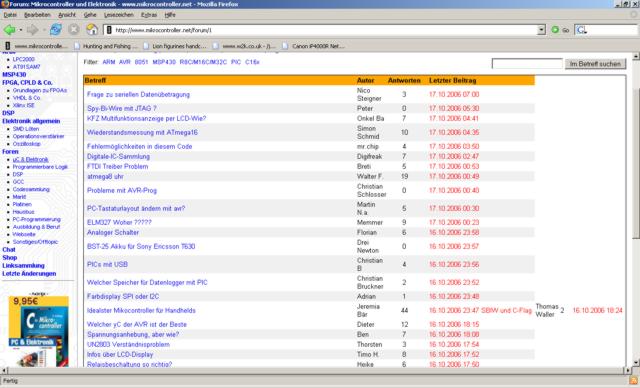Click the Forward navigation arrow
Screen dimensions: 640x388
point(32,30)
